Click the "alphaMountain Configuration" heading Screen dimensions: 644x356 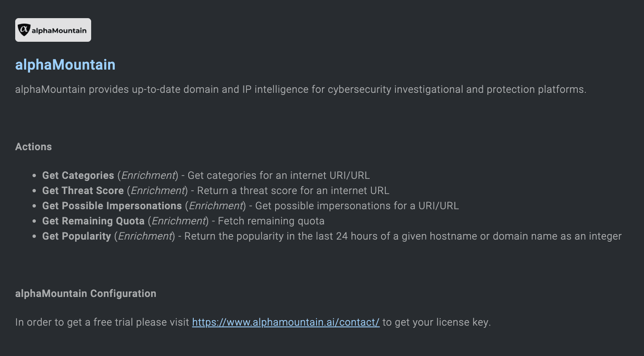pos(86,294)
